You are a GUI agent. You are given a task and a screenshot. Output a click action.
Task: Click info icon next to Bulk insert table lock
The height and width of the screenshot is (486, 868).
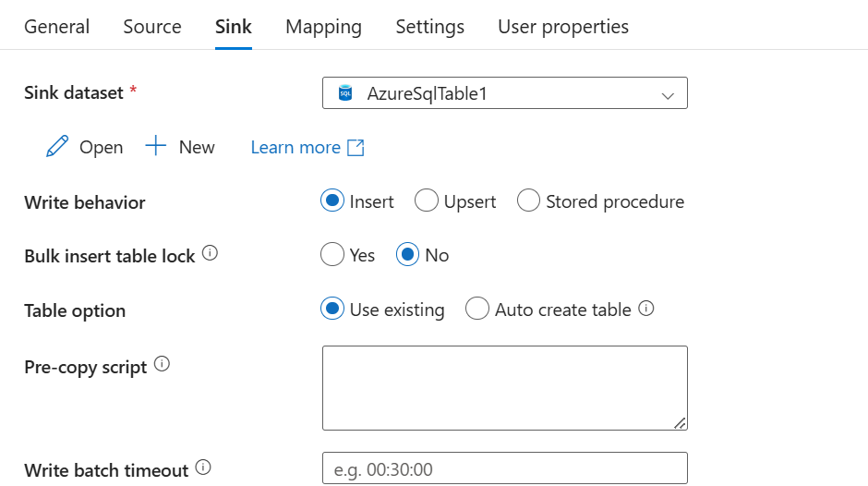tap(210, 253)
